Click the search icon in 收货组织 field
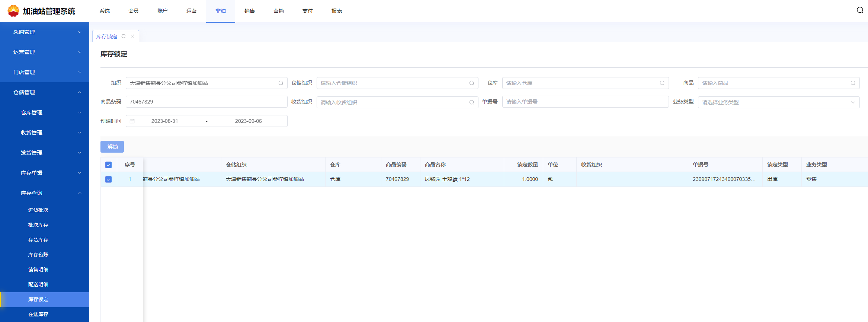Viewport: 868px width, 322px height. [x=471, y=102]
